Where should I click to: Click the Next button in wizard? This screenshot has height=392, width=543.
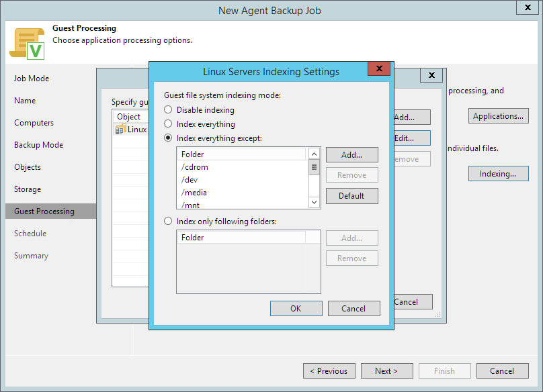pyautogui.click(x=386, y=371)
